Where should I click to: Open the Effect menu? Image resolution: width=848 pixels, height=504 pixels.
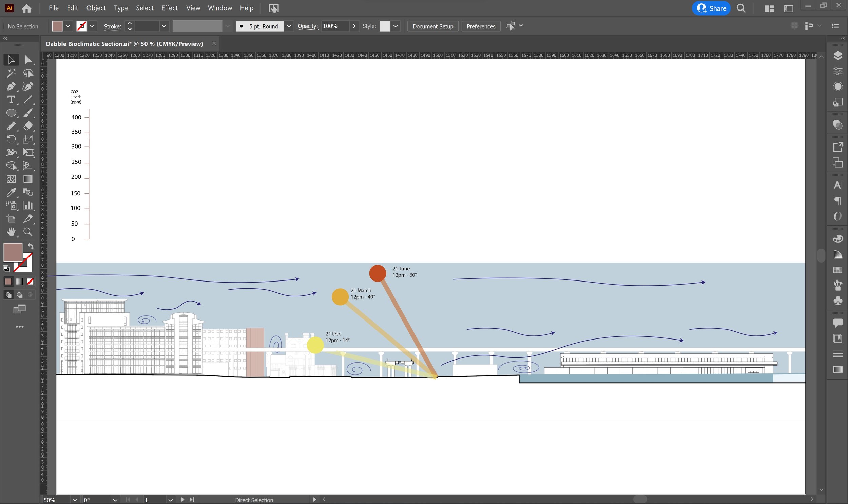(170, 8)
